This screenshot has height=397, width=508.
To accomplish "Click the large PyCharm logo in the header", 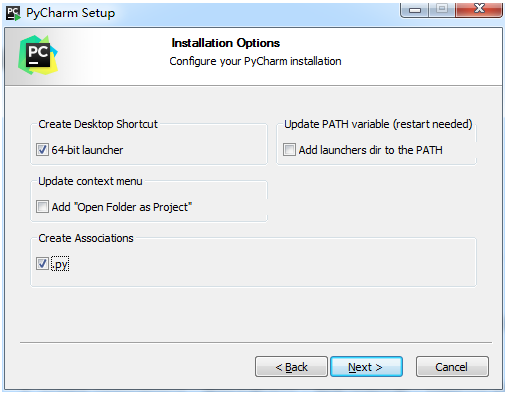I will point(38,55).
